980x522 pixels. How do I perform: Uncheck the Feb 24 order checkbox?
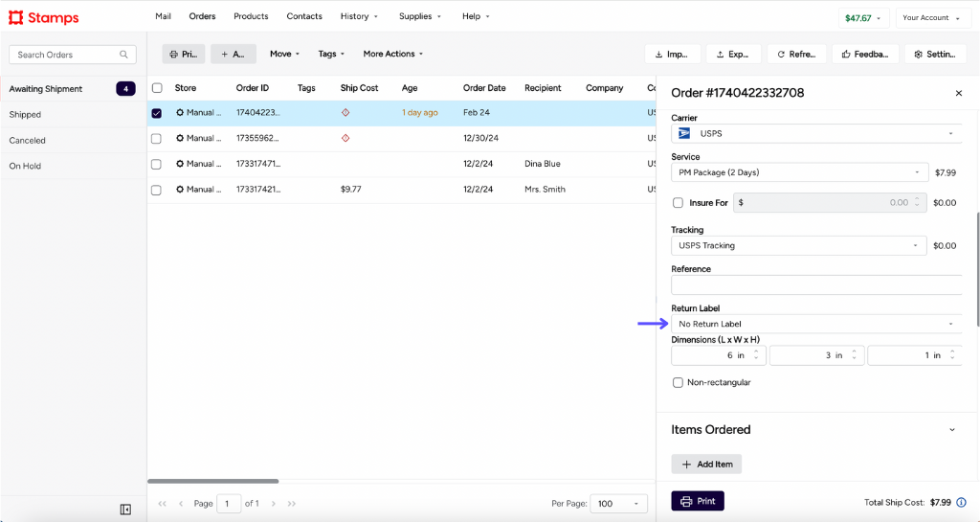pos(157,113)
